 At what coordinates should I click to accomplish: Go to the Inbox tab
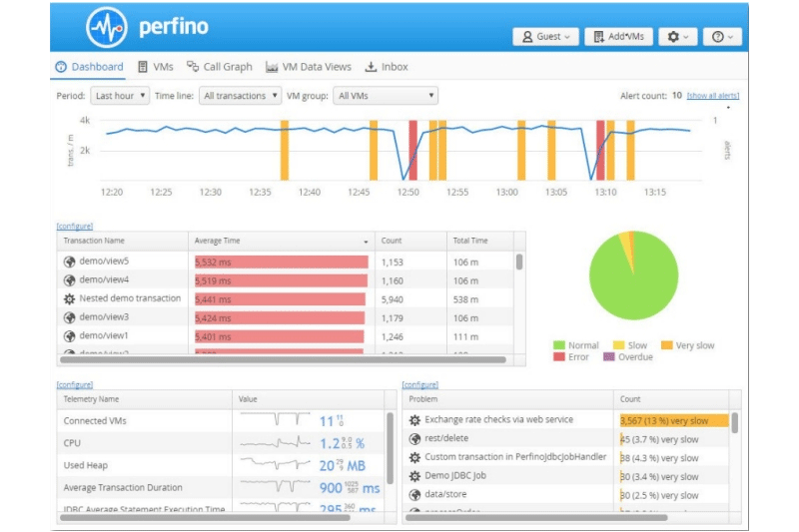tap(387, 67)
